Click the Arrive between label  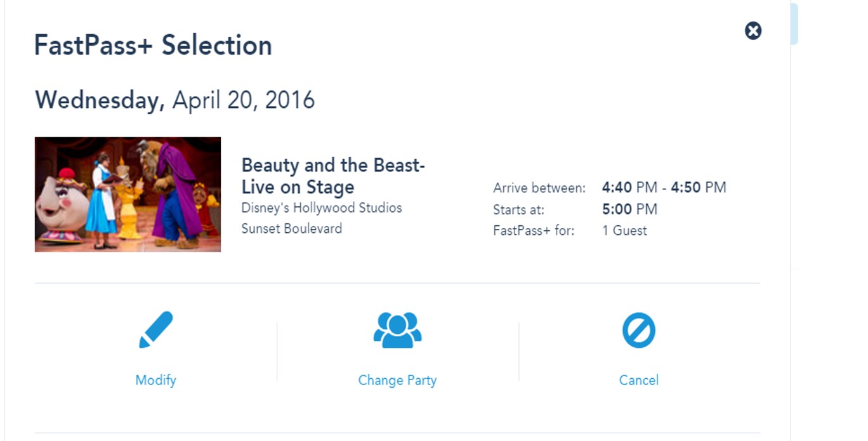click(539, 188)
